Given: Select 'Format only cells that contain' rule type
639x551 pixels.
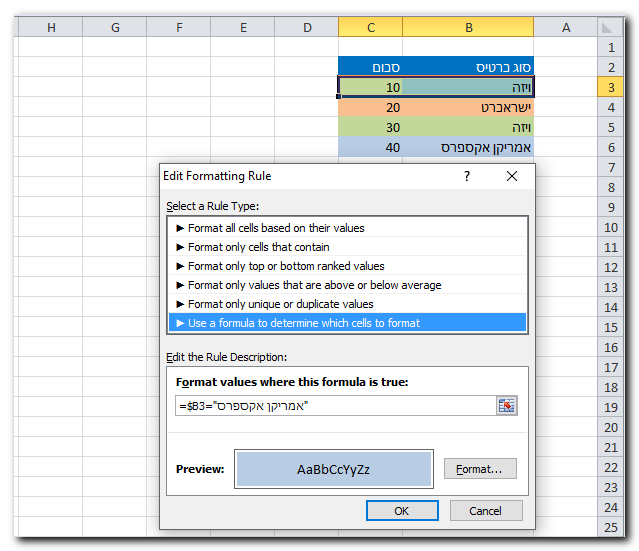Looking at the screenshot, I should (258, 247).
